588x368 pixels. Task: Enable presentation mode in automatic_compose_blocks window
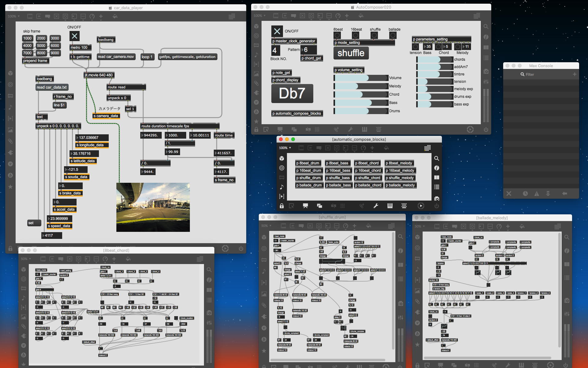[x=305, y=206]
